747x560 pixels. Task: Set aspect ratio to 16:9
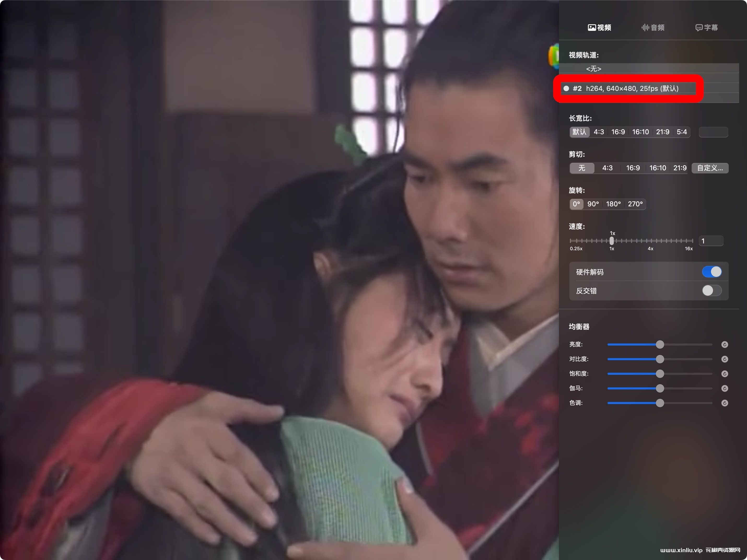(x=618, y=132)
